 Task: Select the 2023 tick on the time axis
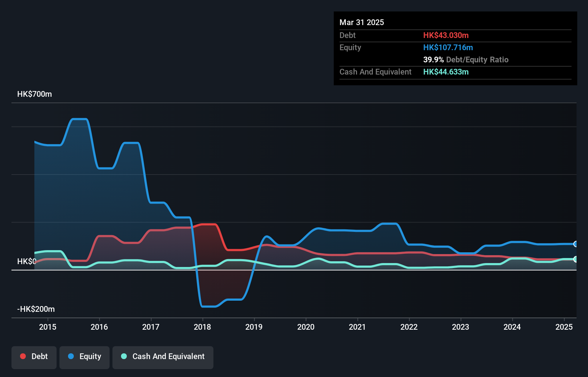[461, 327]
